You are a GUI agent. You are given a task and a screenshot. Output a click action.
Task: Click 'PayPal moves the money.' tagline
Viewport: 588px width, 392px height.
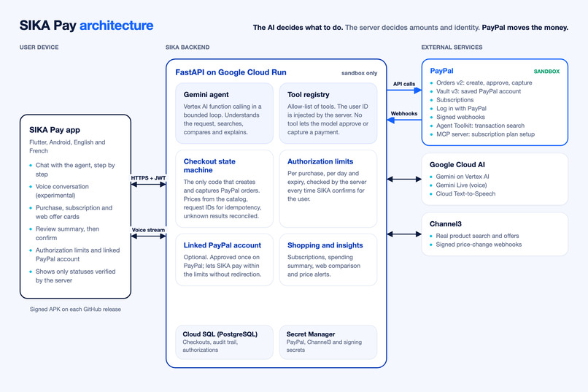click(x=525, y=28)
